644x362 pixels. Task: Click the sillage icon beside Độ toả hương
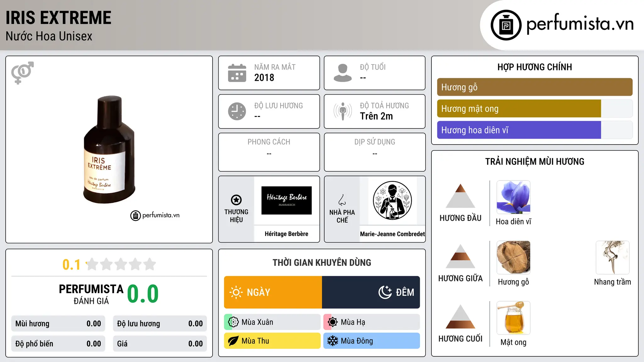(343, 111)
